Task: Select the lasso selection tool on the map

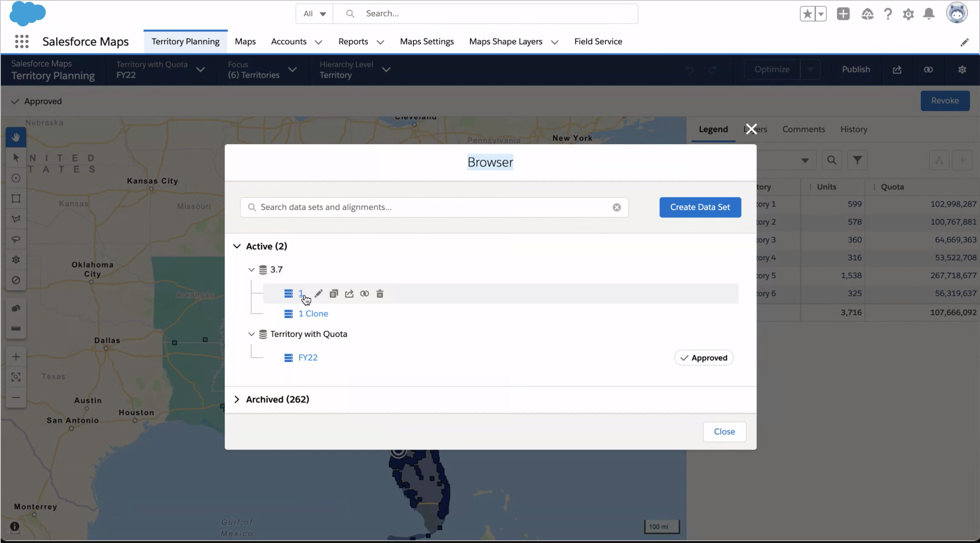Action: click(x=16, y=239)
